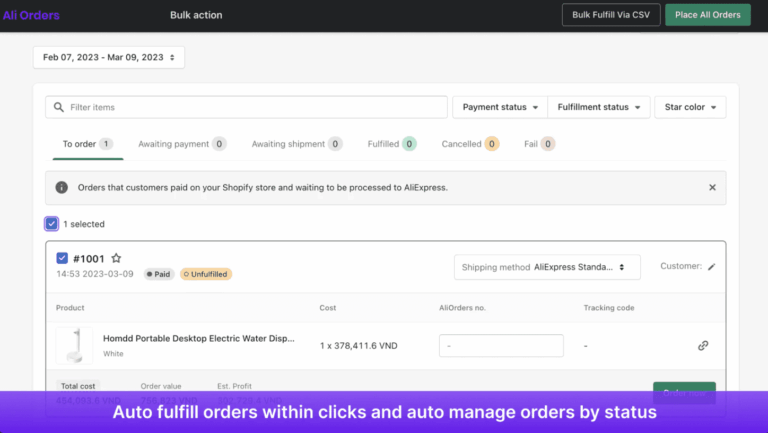The width and height of the screenshot is (768, 433).
Task: Open the Cancelled orders tab
Action: click(x=469, y=144)
